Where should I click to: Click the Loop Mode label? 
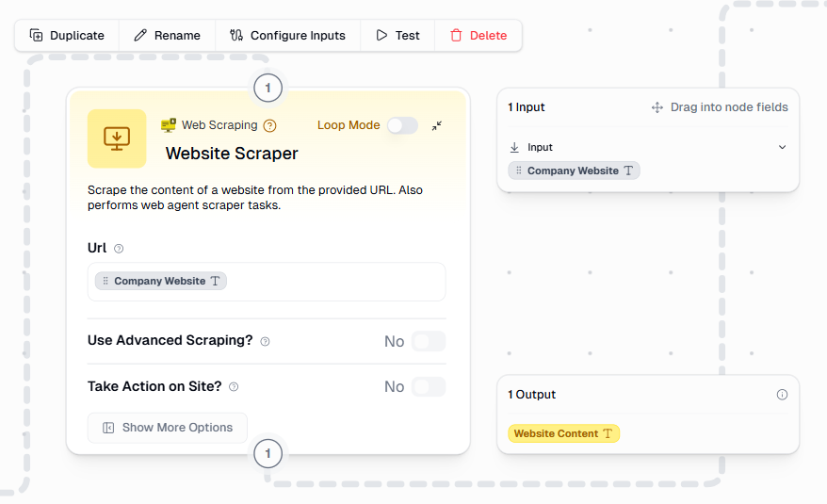point(349,125)
